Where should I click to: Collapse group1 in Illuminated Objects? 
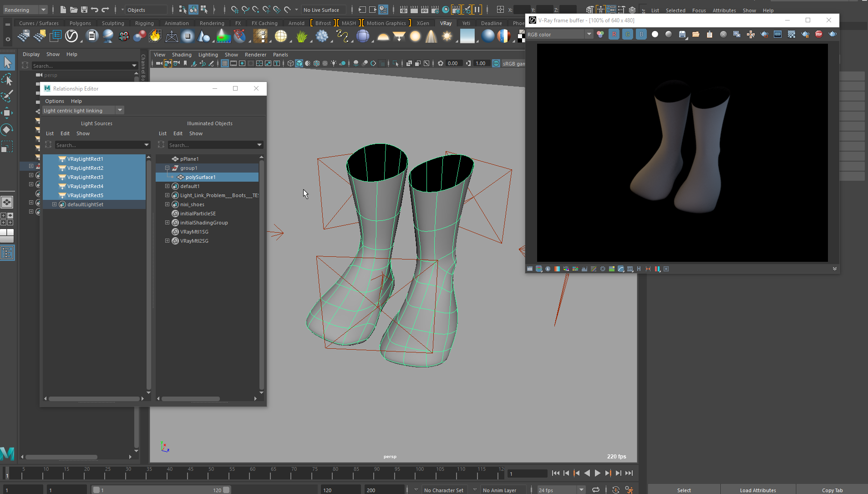pyautogui.click(x=167, y=168)
